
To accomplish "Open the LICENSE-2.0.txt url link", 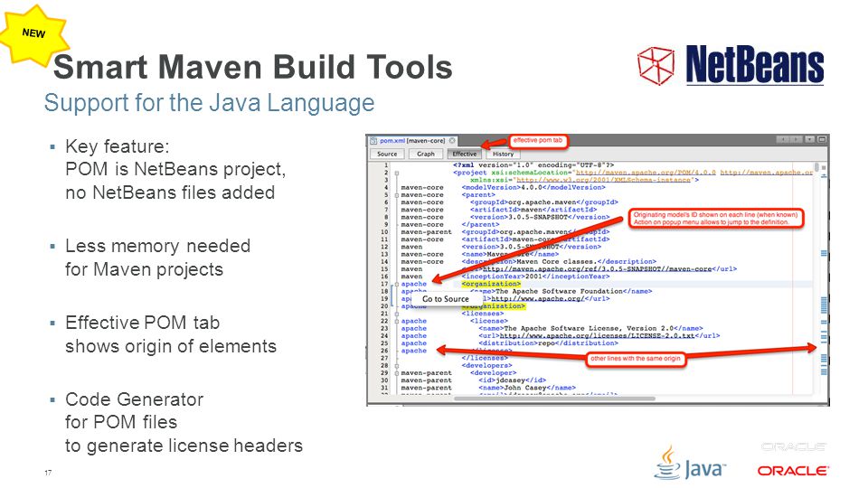I will 598,336.
